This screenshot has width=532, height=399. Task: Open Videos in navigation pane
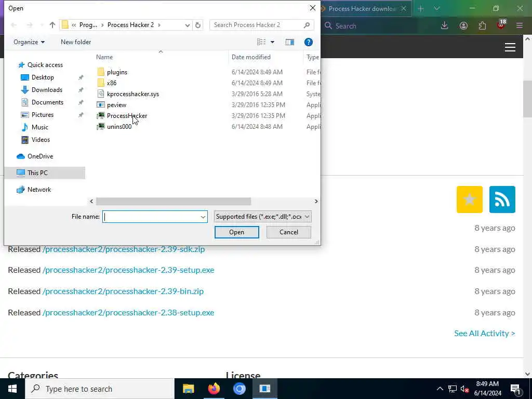pyautogui.click(x=41, y=140)
